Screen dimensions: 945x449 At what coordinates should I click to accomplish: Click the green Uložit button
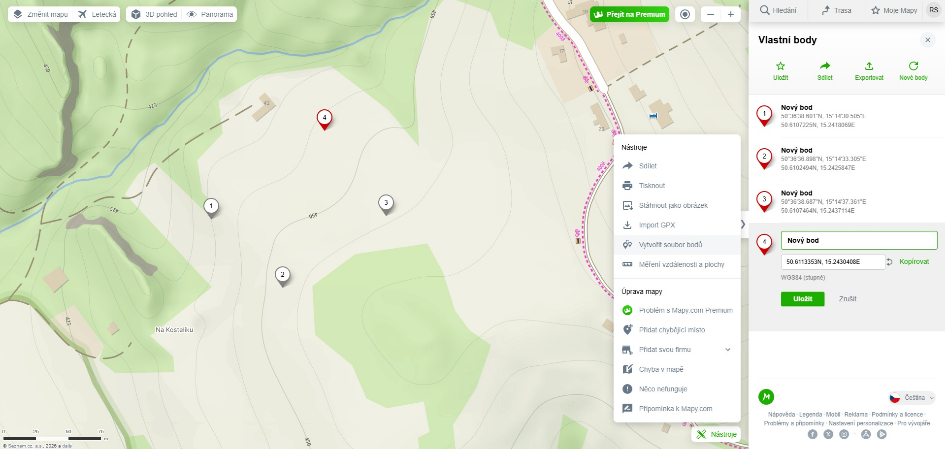point(802,299)
